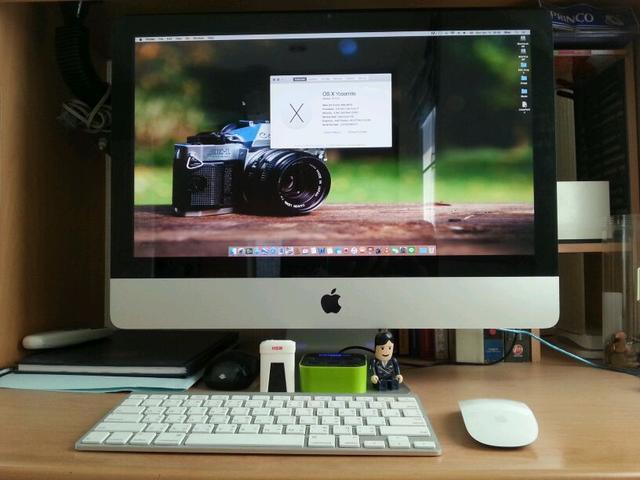
Task: Open the Trash at the Dock's end
Action: point(431,250)
